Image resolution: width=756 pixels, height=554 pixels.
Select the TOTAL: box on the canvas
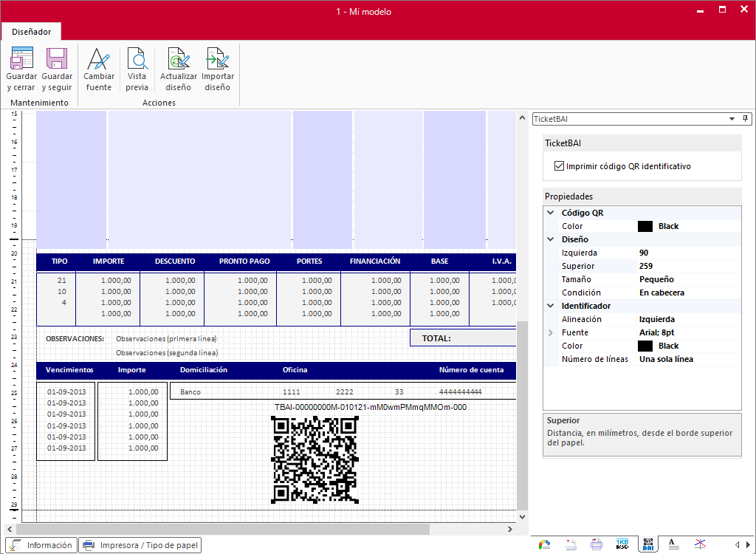[x=463, y=338]
